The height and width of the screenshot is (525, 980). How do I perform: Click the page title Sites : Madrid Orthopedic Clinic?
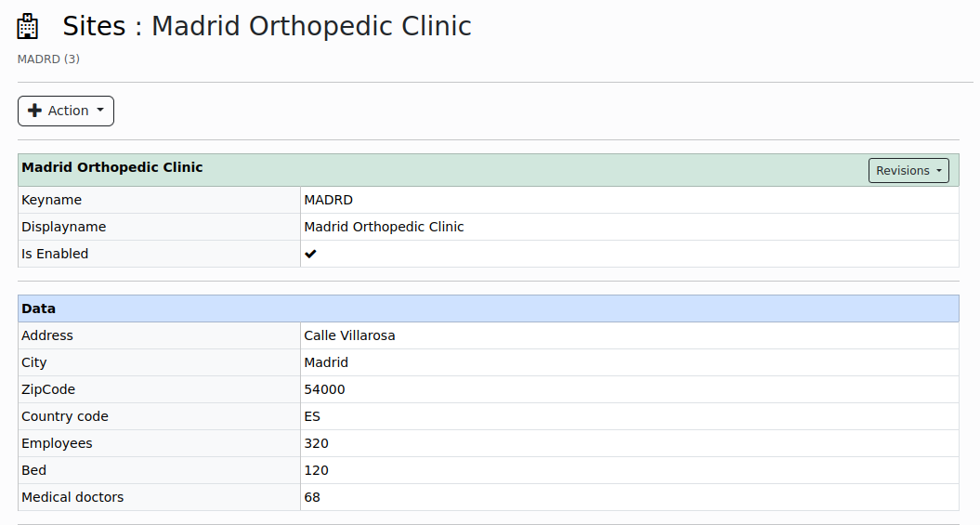(x=268, y=26)
